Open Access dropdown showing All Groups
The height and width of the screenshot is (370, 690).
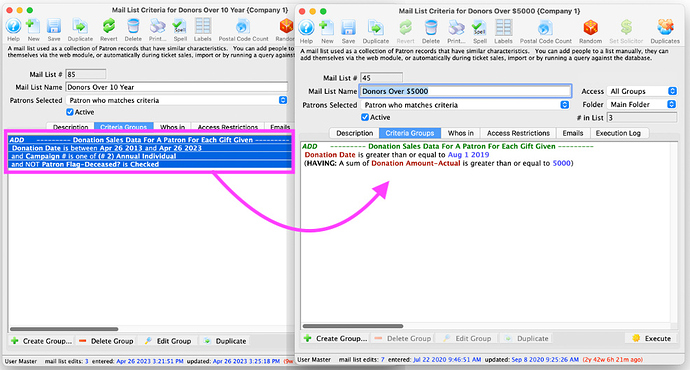642,91
